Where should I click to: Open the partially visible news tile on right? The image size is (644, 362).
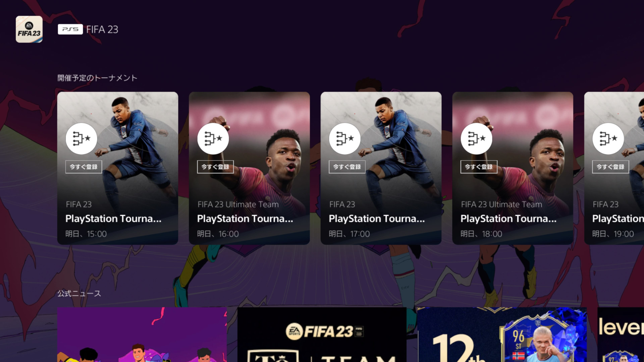[x=621, y=335]
